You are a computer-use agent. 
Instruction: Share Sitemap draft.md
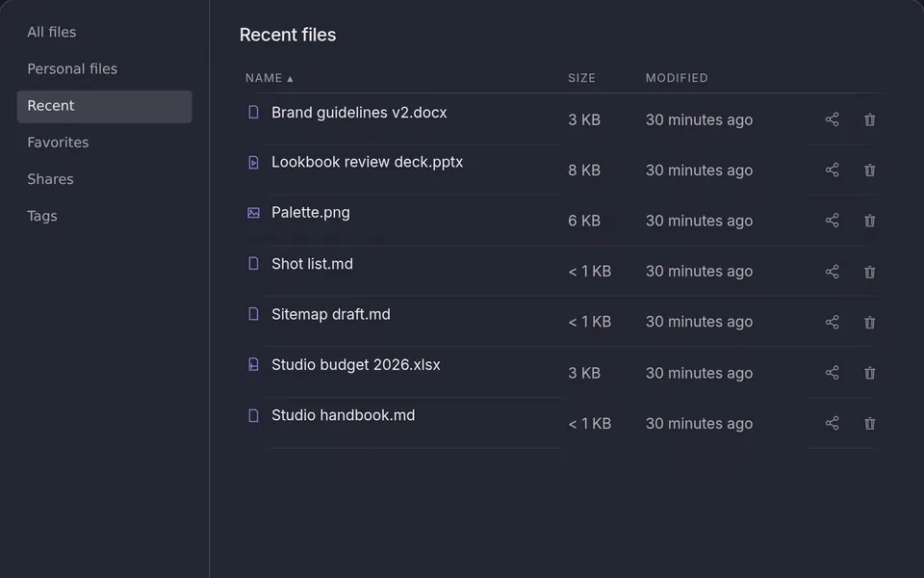coord(832,322)
